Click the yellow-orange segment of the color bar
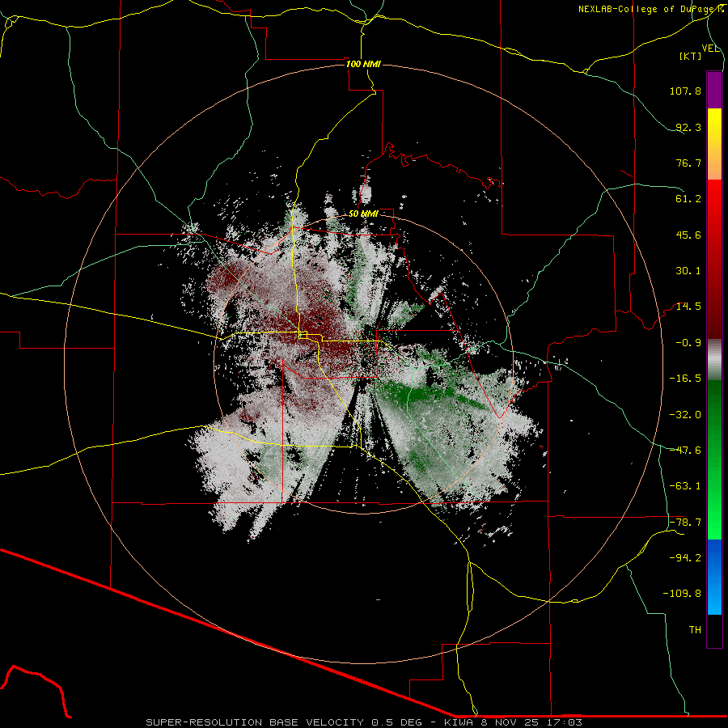728x728 pixels. point(714,144)
